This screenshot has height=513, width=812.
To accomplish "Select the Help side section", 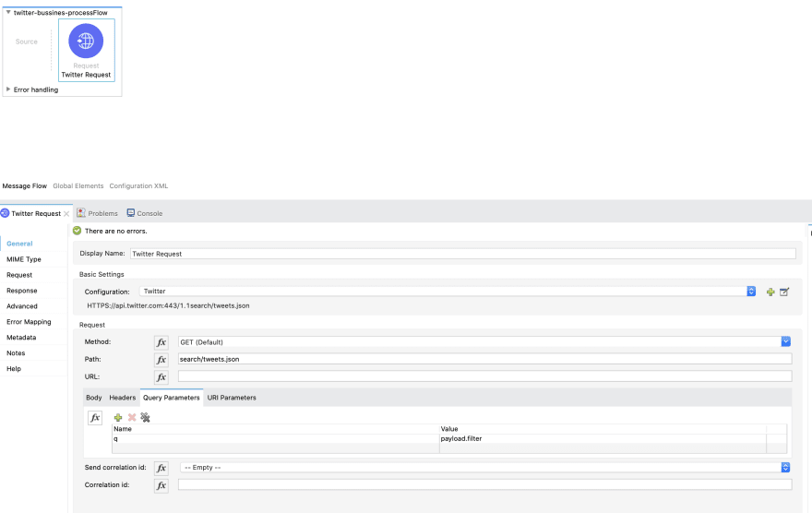I will (x=14, y=368).
